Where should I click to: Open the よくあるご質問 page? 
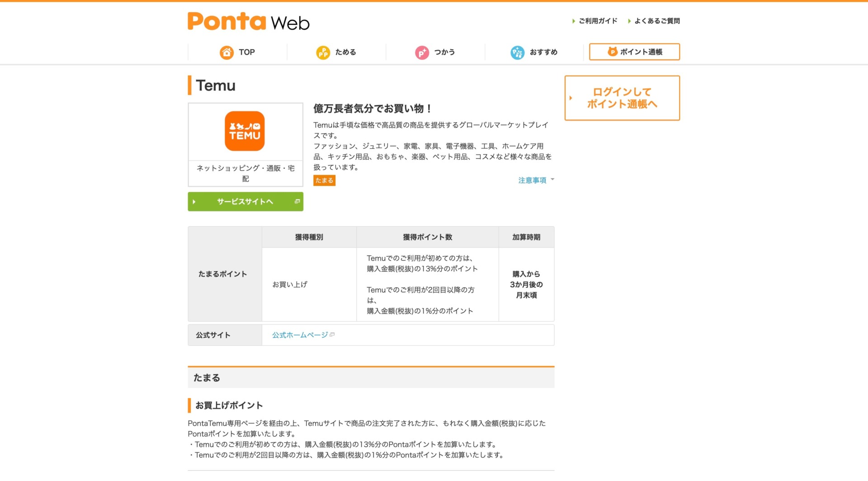(657, 21)
